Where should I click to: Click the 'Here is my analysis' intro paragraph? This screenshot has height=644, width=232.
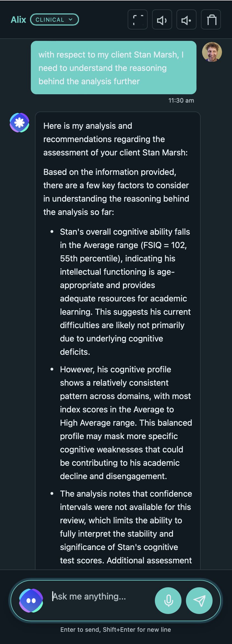115,139
